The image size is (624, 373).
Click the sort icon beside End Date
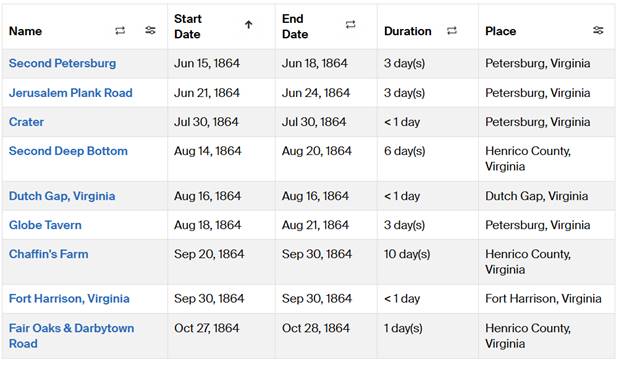click(x=350, y=25)
